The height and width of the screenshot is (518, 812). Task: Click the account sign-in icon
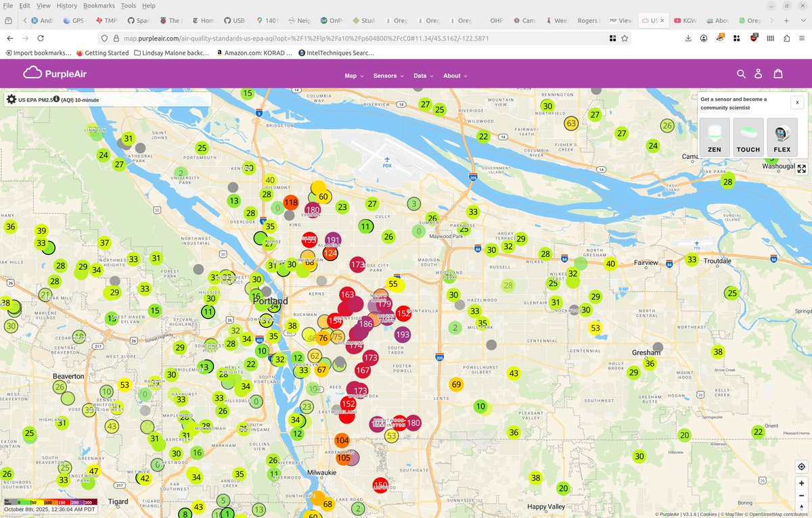point(759,74)
